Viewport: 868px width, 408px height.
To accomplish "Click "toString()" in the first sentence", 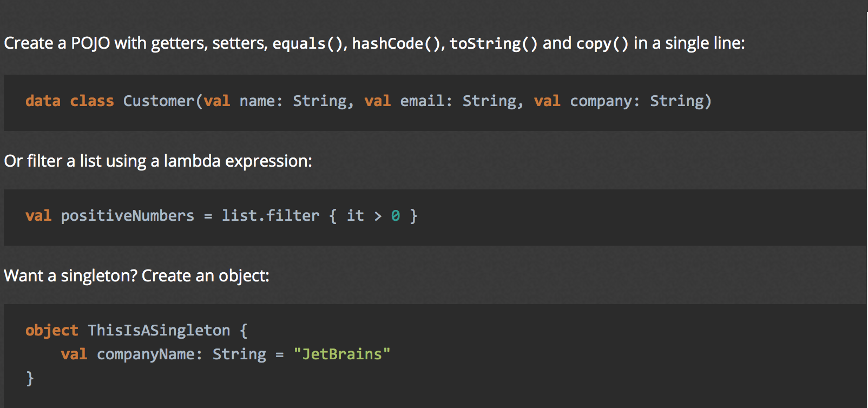I will (494, 43).
